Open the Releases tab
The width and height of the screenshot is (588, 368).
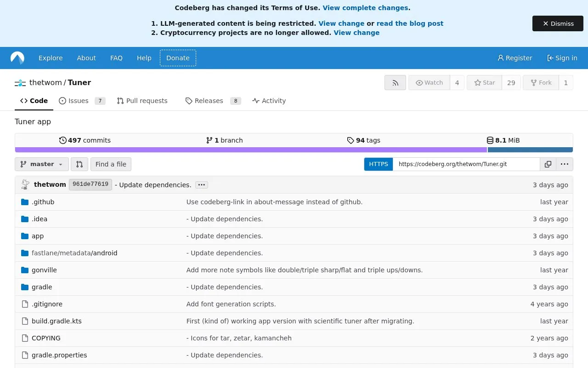coord(213,101)
